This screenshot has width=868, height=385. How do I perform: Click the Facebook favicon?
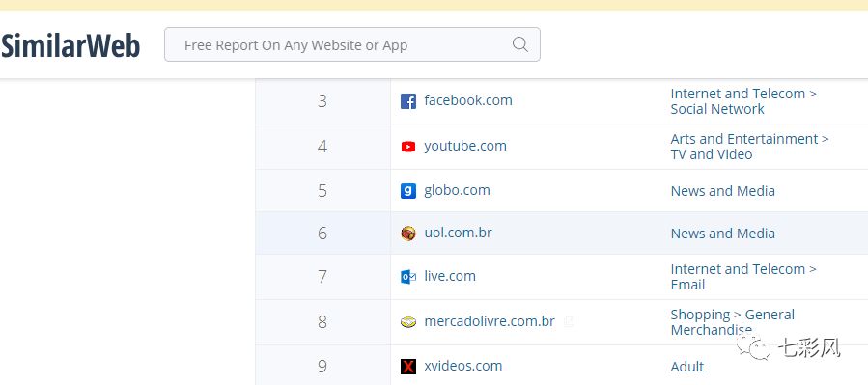pos(408,101)
